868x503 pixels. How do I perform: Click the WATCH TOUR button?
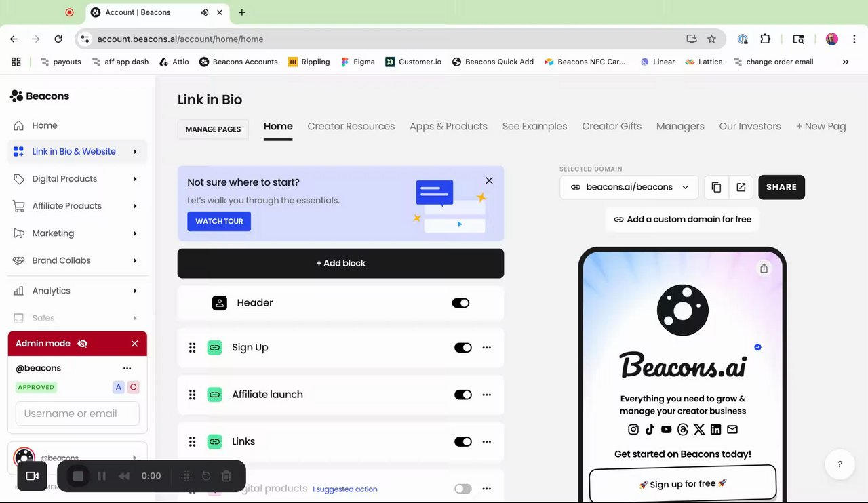(x=219, y=221)
